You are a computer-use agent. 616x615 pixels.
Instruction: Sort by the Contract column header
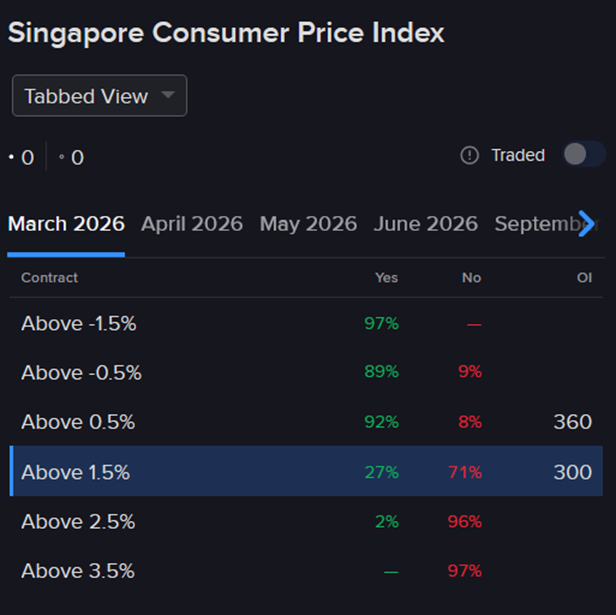tap(49, 277)
